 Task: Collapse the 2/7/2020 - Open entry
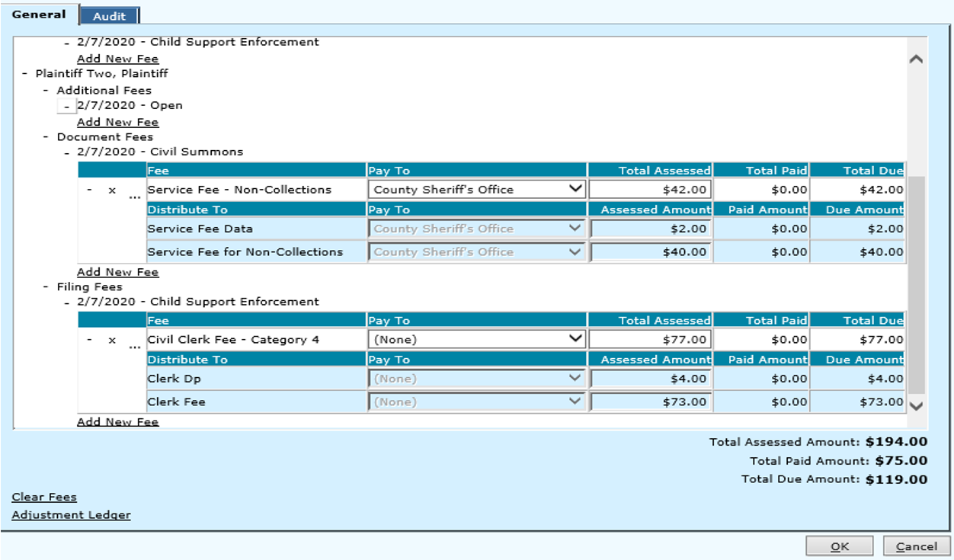click(x=67, y=107)
